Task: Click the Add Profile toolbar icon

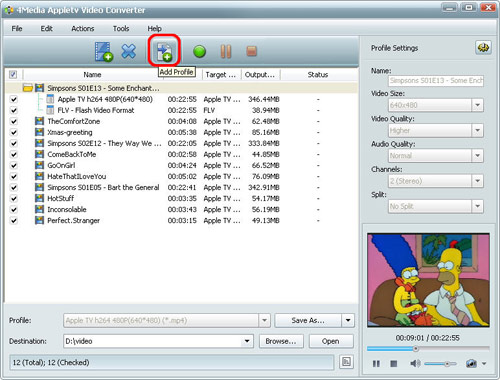Action: [164, 52]
